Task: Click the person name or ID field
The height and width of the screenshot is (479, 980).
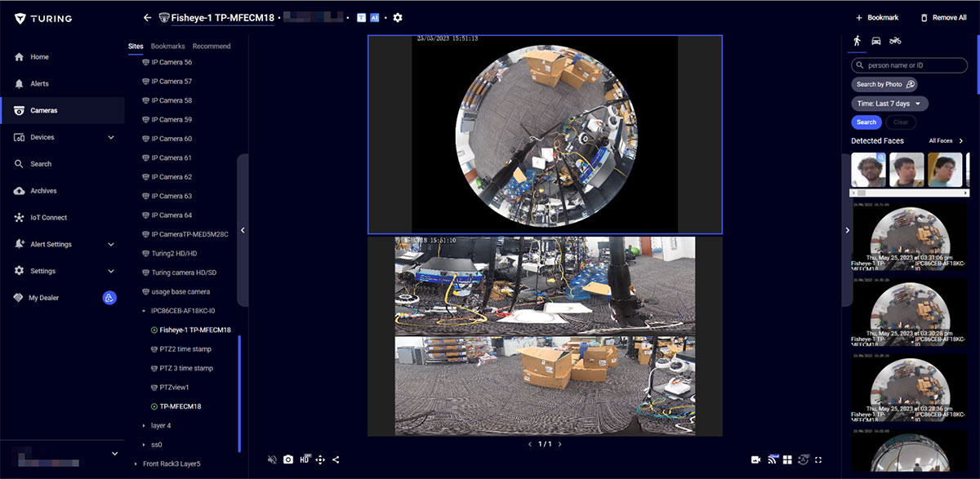Action: (909, 65)
